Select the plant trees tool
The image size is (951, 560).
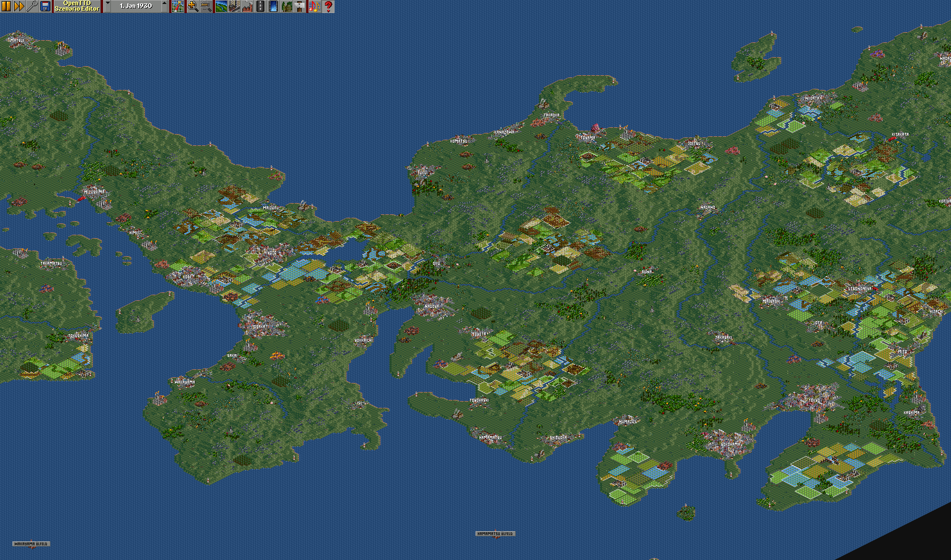287,6
